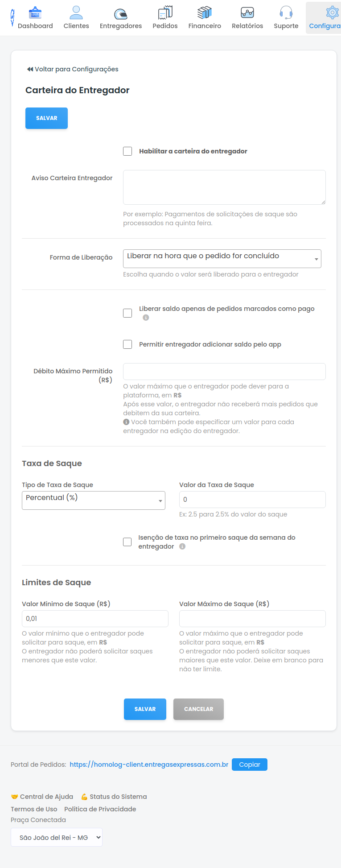Click the Entregadores helmet icon
Image resolution: width=341 pixels, height=868 pixels.
coord(120,13)
